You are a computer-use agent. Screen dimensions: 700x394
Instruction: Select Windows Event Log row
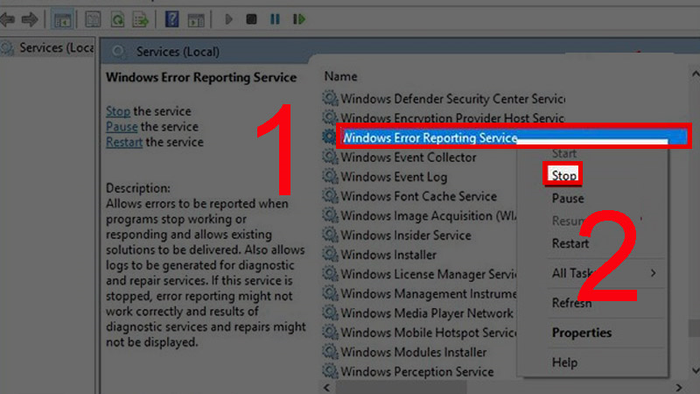(385, 177)
